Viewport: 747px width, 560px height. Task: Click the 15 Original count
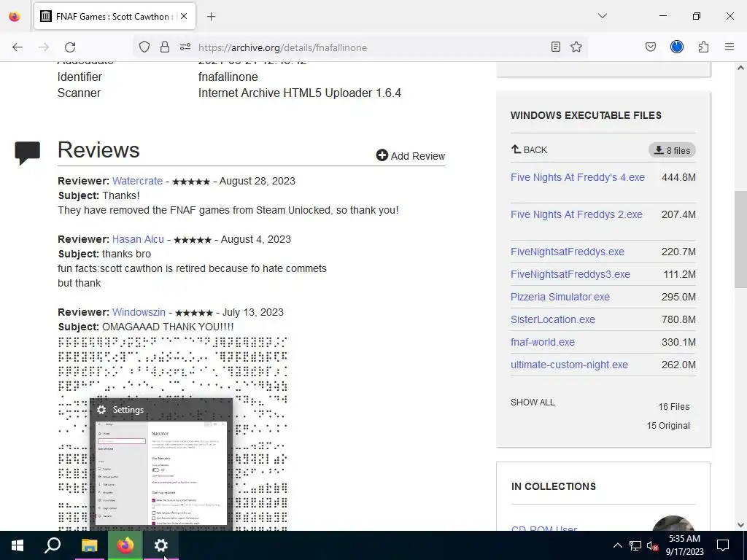[668, 426]
